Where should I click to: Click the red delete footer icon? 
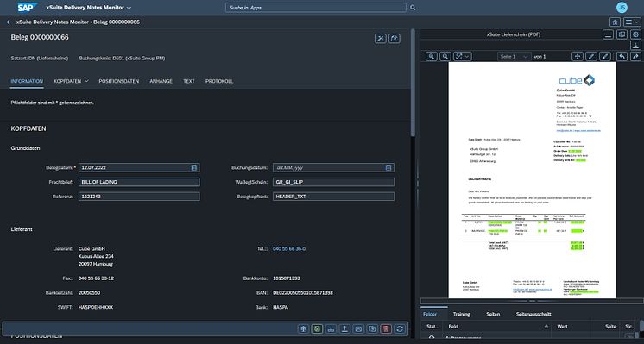(386, 328)
